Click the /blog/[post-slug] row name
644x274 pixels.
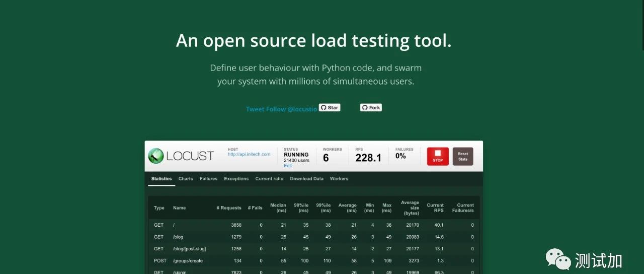tap(189, 249)
